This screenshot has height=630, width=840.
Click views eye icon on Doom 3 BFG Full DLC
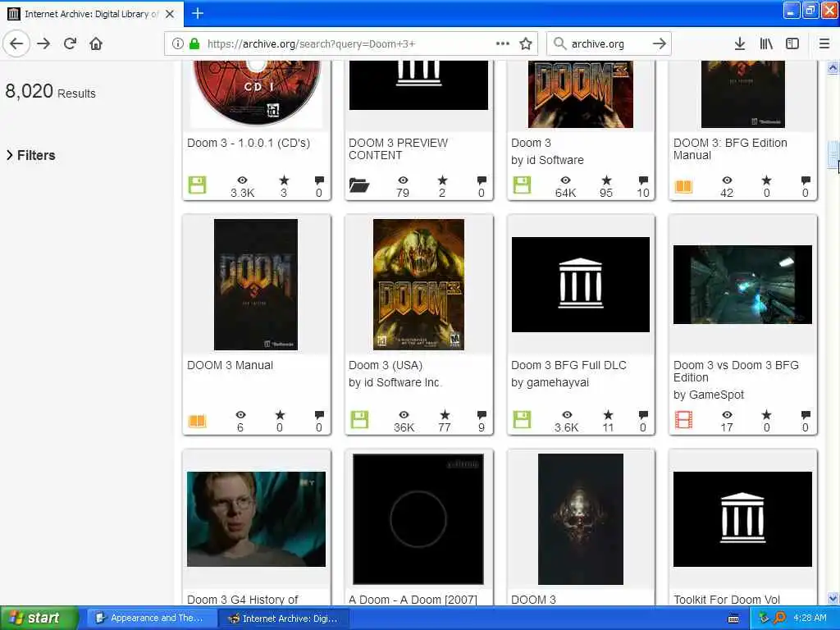coord(567,414)
